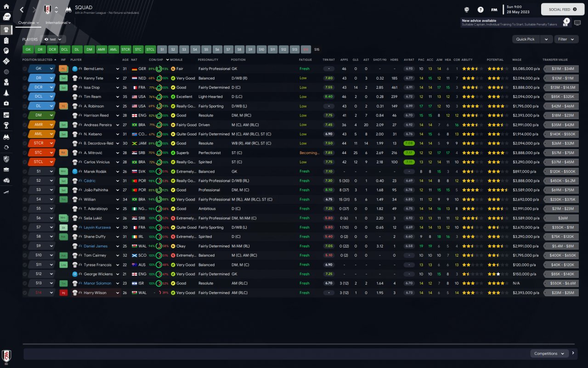Click João Palhinha's condition ring indicator
Viewport: 588px width, 368px height.
pos(158,190)
